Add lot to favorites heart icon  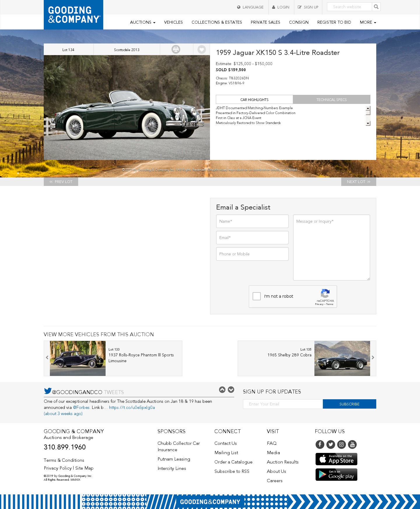(202, 49)
